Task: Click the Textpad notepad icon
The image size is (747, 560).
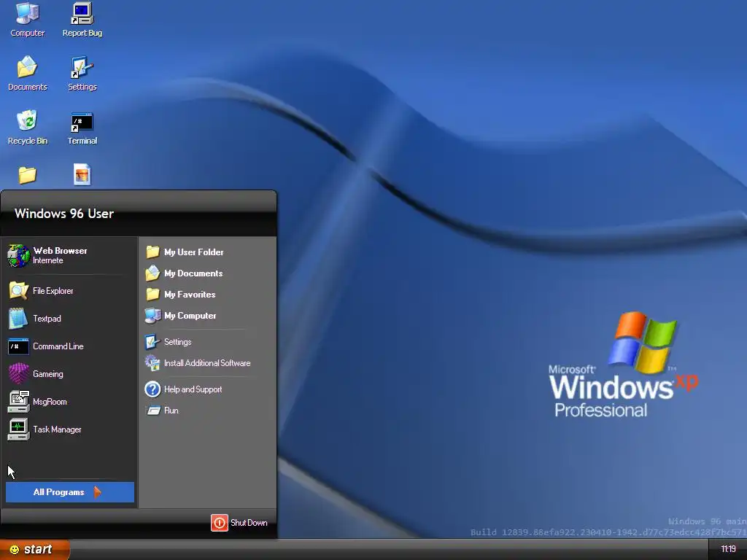Action: [18, 319]
